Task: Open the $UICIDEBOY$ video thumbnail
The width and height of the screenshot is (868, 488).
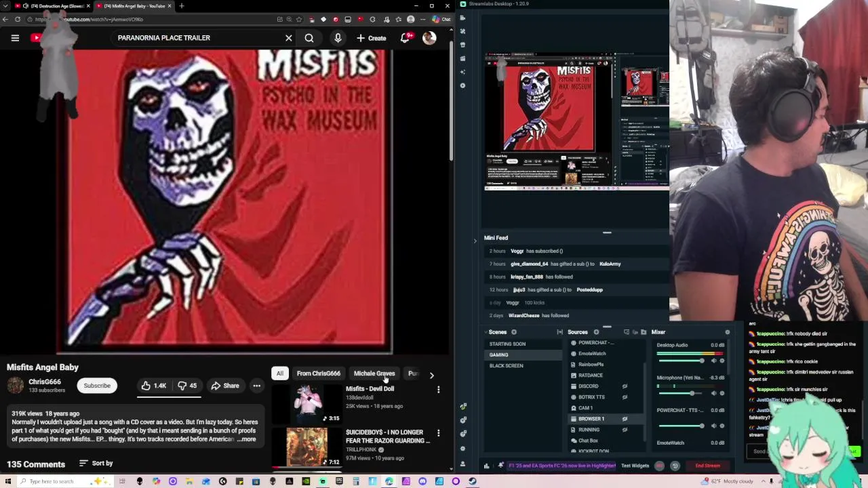Action: pyautogui.click(x=307, y=447)
